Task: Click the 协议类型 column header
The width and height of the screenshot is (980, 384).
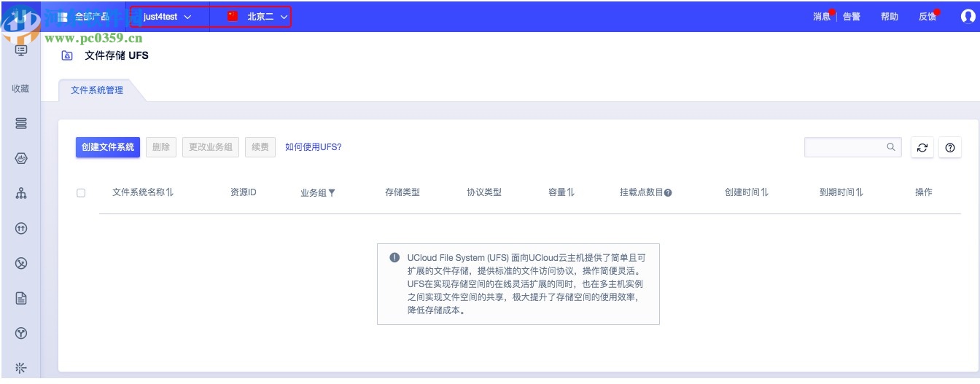Action: point(484,192)
